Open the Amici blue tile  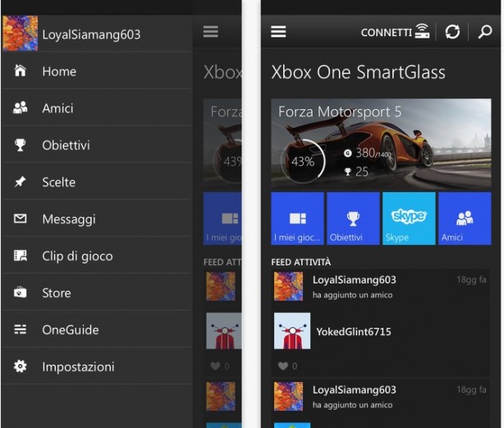pos(465,219)
